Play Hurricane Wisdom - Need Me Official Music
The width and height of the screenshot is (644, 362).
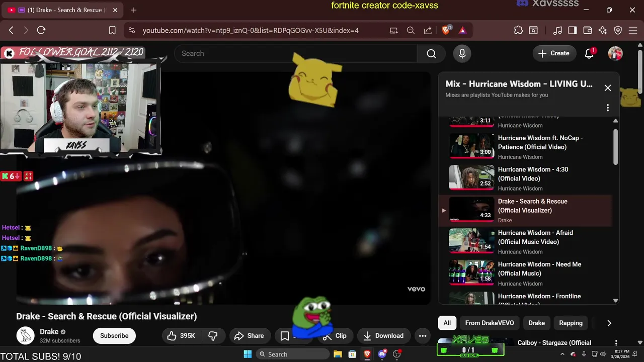click(526, 274)
